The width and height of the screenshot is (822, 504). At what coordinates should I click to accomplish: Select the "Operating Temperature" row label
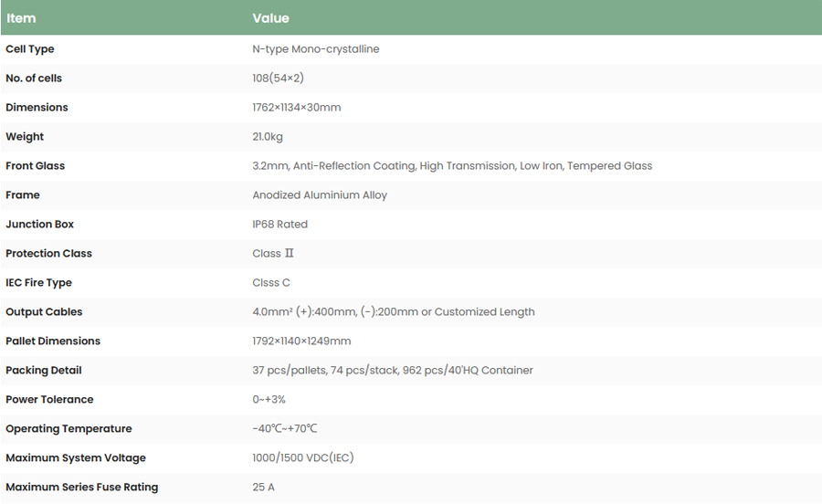[68, 429]
